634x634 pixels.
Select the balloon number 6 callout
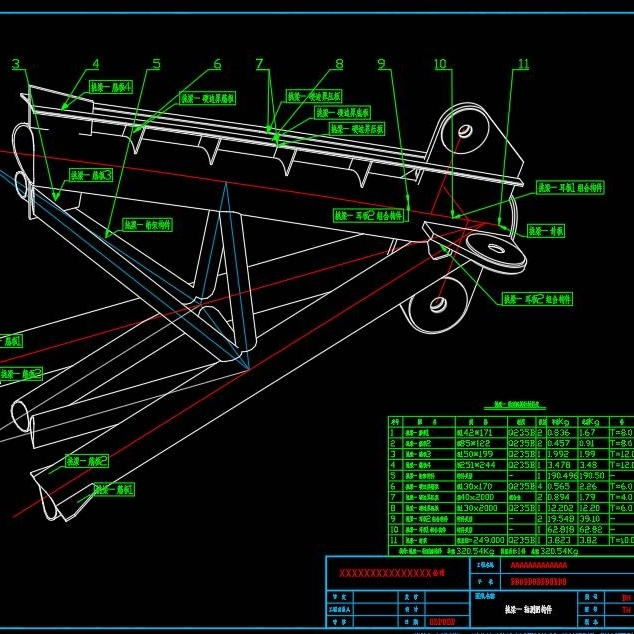tap(217, 65)
